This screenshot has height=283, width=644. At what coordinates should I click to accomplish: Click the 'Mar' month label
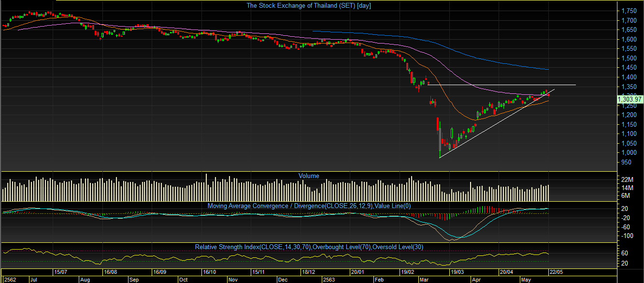tap(425, 280)
